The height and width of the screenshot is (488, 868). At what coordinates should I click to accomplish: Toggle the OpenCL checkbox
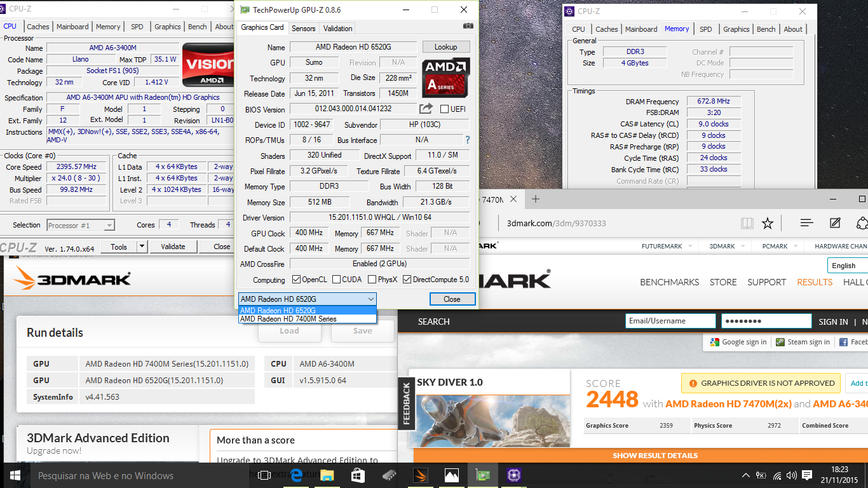coord(296,280)
